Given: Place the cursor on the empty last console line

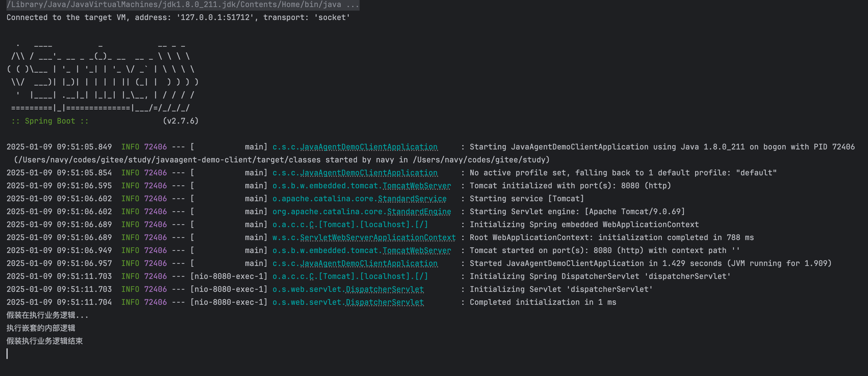Looking at the screenshot, I should tap(7, 354).
